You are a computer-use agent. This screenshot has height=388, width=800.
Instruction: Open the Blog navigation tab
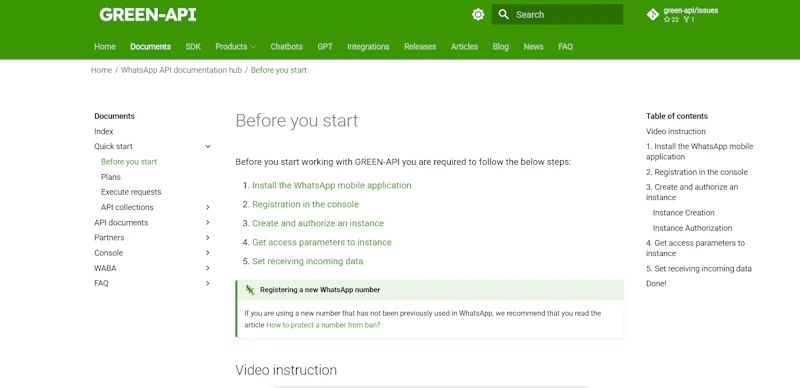[501, 46]
